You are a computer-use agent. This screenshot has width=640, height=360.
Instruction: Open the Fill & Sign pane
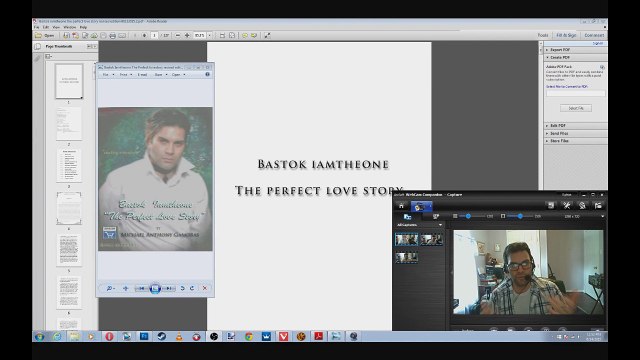566,36
